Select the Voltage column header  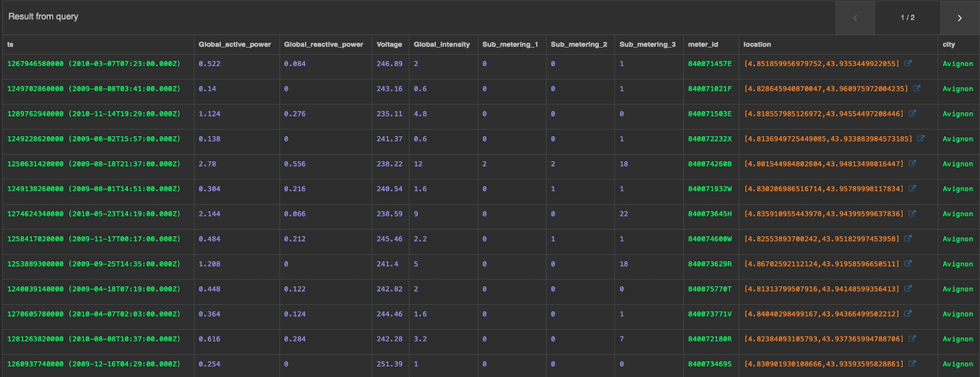click(x=389, y=45)
